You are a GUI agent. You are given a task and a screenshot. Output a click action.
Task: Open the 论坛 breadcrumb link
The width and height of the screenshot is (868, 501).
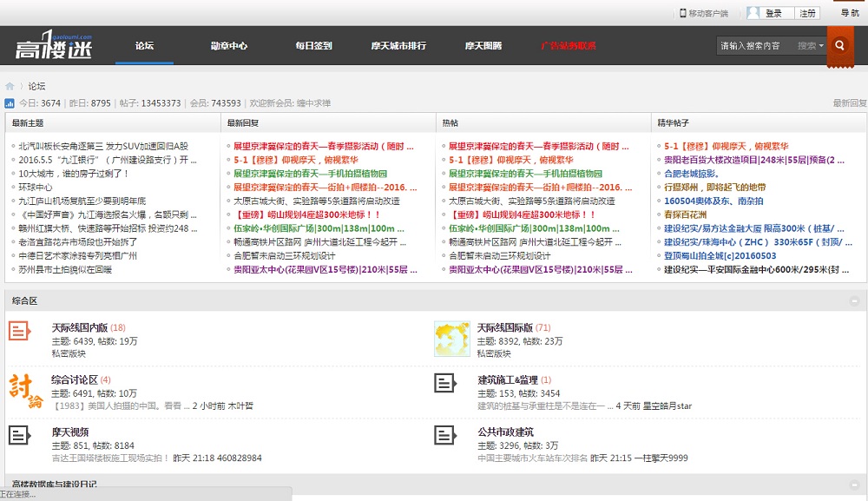click(36, 86)
